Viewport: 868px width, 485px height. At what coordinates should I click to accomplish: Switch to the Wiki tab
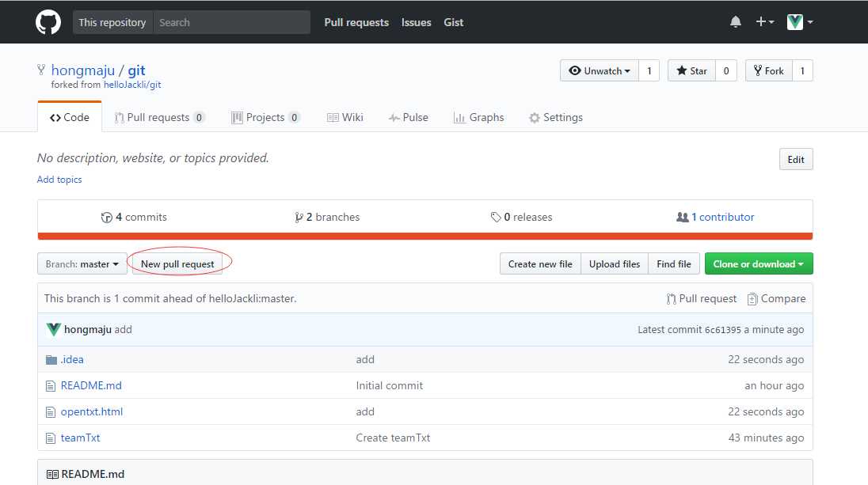345,117
